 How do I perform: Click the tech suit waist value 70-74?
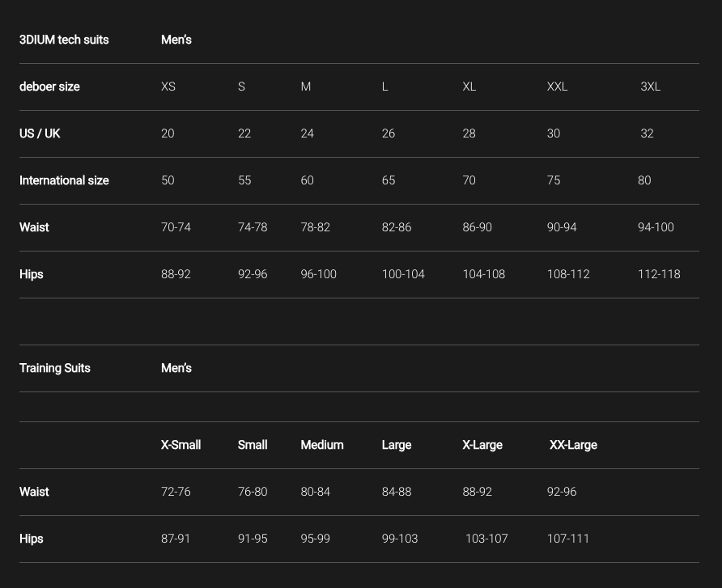coord(176,227)
